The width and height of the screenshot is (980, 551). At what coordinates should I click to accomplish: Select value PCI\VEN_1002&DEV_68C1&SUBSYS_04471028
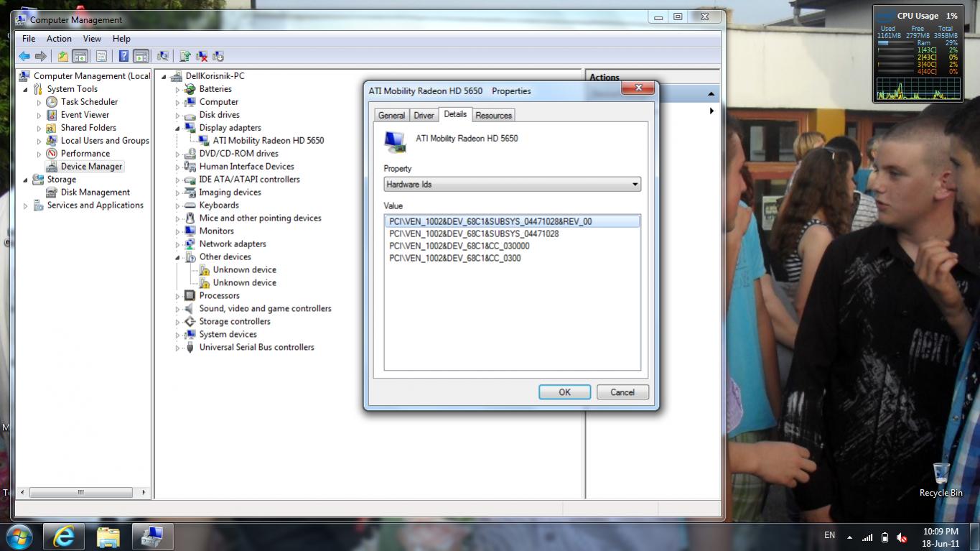(474, 234)
